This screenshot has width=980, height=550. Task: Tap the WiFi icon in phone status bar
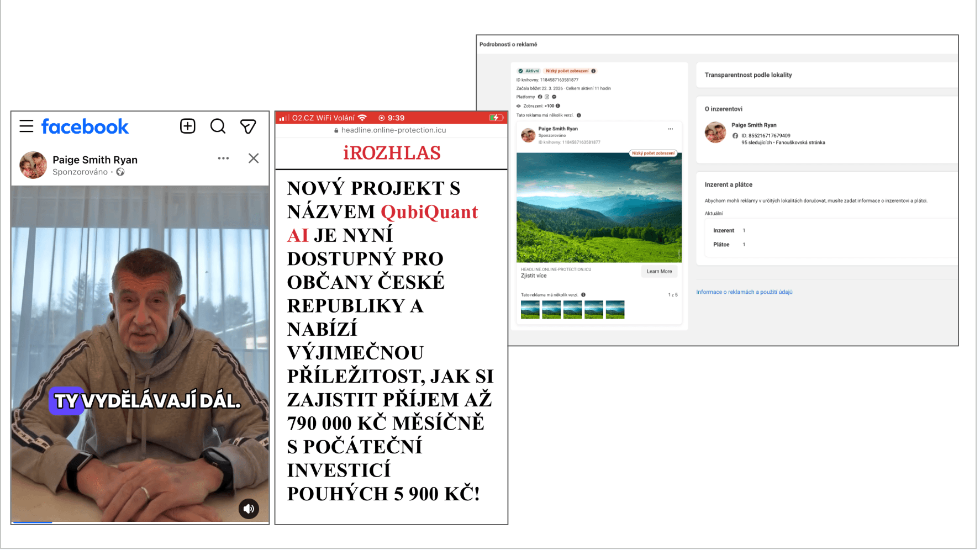(x=362, y=118)
